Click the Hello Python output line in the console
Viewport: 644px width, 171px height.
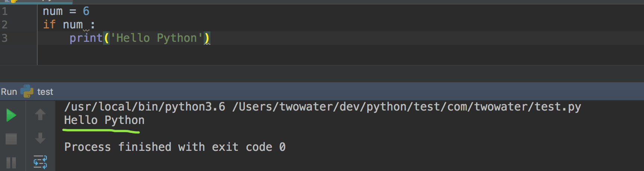click(x=104, y=120)
